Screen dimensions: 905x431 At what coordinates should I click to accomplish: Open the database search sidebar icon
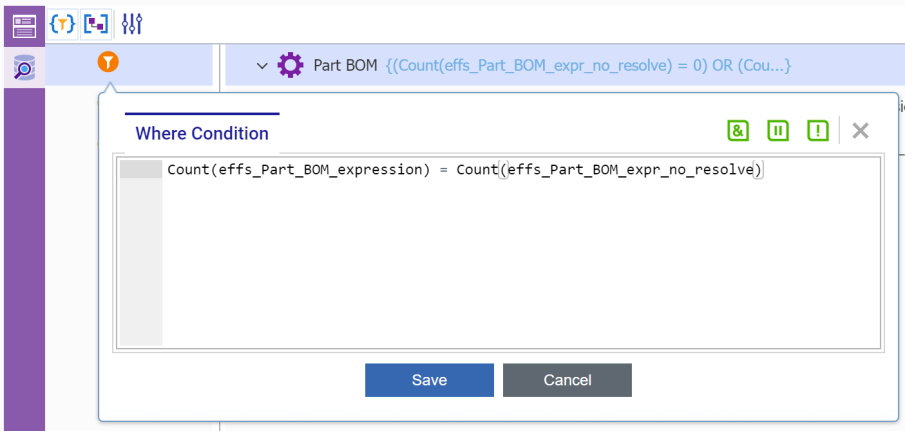click(x=24, y=68)
